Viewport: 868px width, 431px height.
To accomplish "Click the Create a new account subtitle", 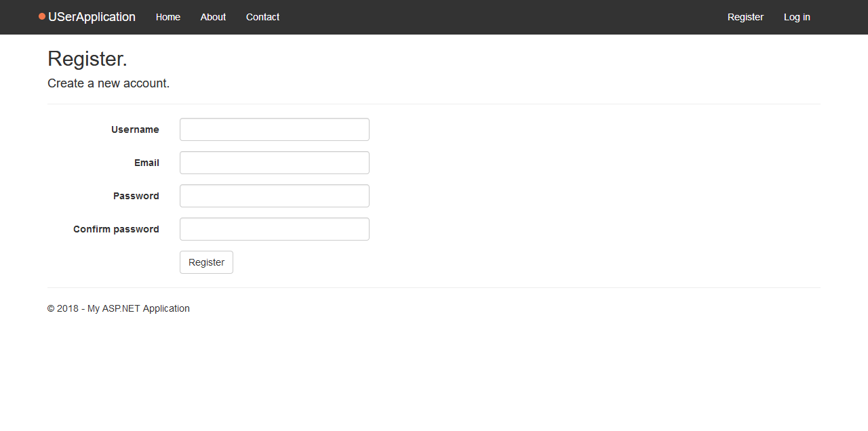I will coord(108,83).
